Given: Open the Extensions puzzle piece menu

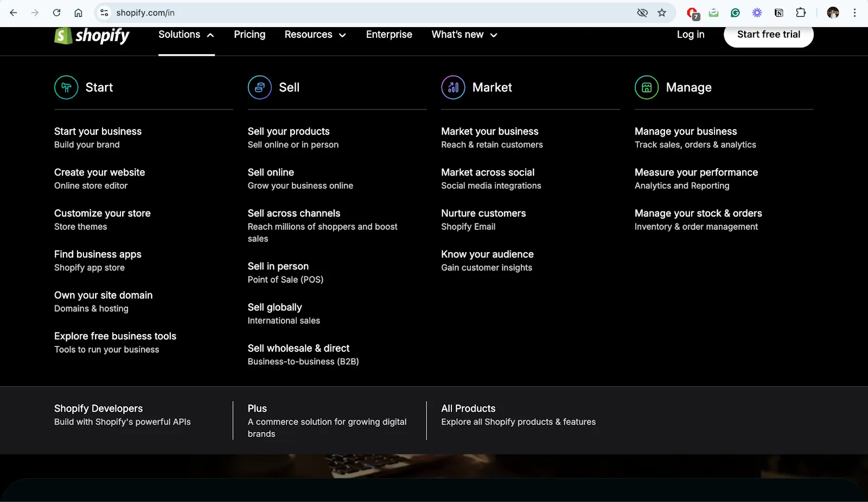Looking at the screenshot, I should (801, 12).
